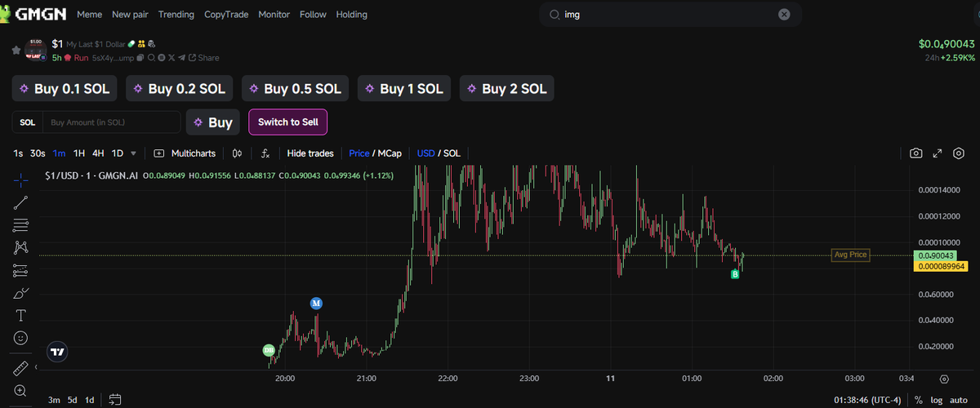Activate the zoom in tool
This screenshot has height=408, width=980.
point(20,391)
